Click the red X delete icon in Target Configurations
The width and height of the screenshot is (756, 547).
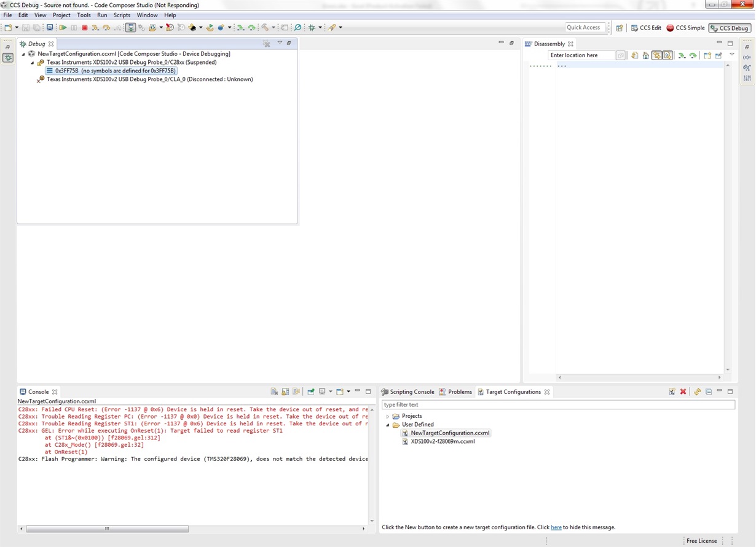683,392
